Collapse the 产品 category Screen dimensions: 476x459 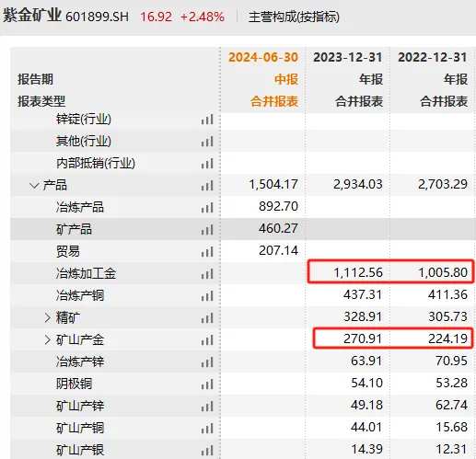tap(34, 186)
